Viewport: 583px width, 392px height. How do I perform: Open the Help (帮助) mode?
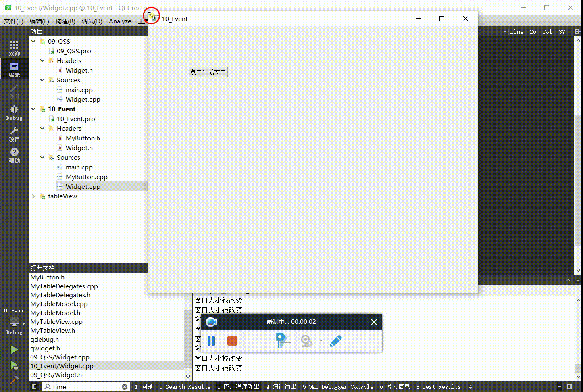click(14, 155)
